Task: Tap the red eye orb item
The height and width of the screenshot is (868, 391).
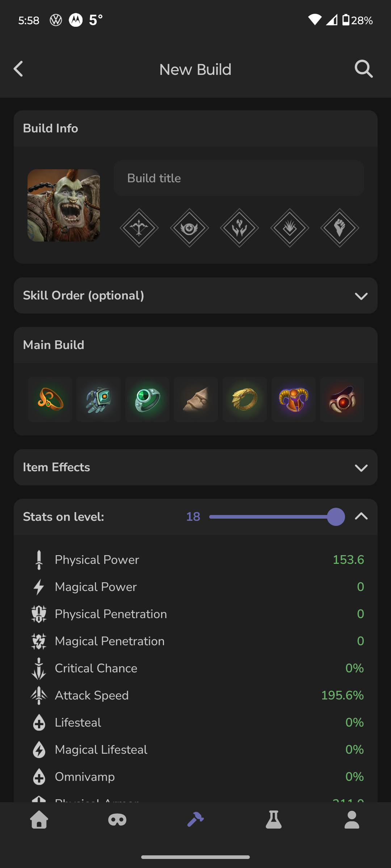Action: [342, 399]
